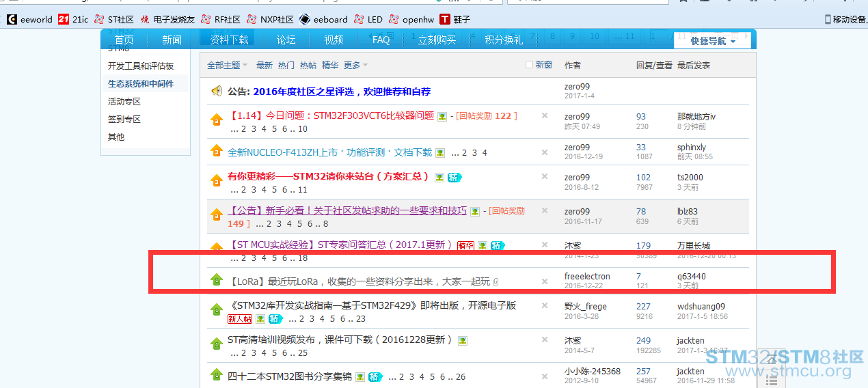868x388 pixels.
Task: Click the image icon after 20161228更新
Action: pyautogui.click(x=463, y=340)
